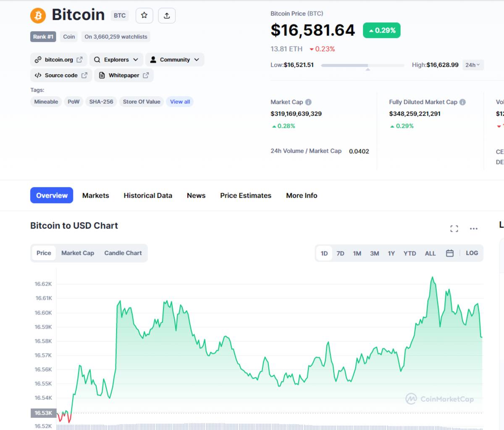Open the News tab

(196, 195)
